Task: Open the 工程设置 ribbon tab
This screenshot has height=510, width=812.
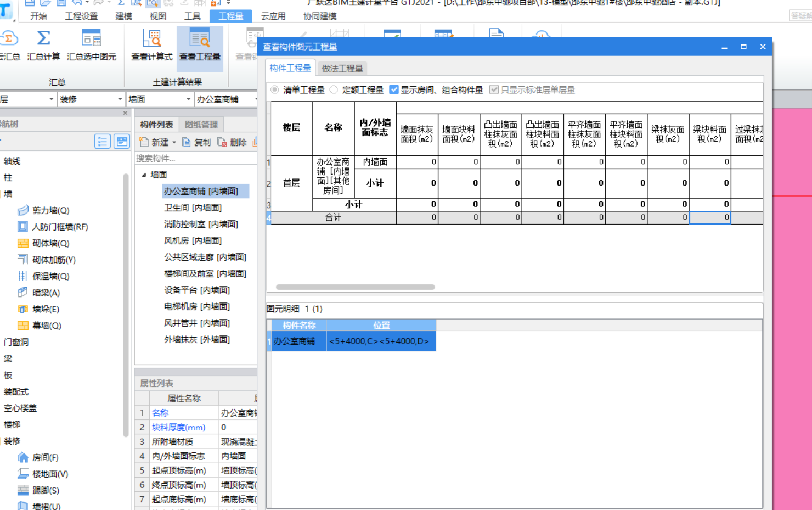Action: [x=81, y=16]
